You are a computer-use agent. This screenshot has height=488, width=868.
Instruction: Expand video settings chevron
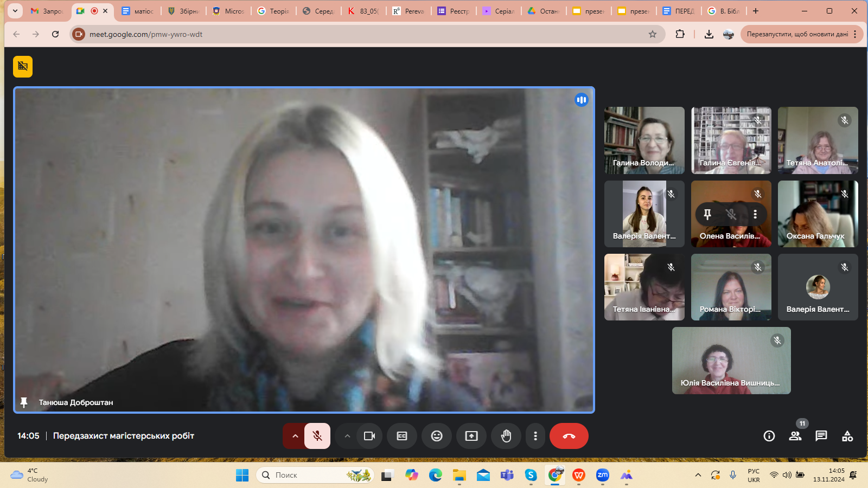[x=347, y=436]
